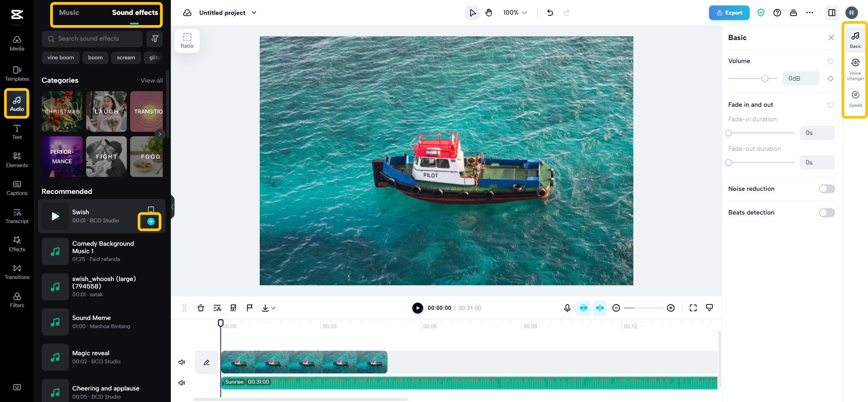The height and width of the screenshot is (402, 868).
Task: Select the Filters tool in sidebar
Action: pyautogui.click(x=16, y=300)
